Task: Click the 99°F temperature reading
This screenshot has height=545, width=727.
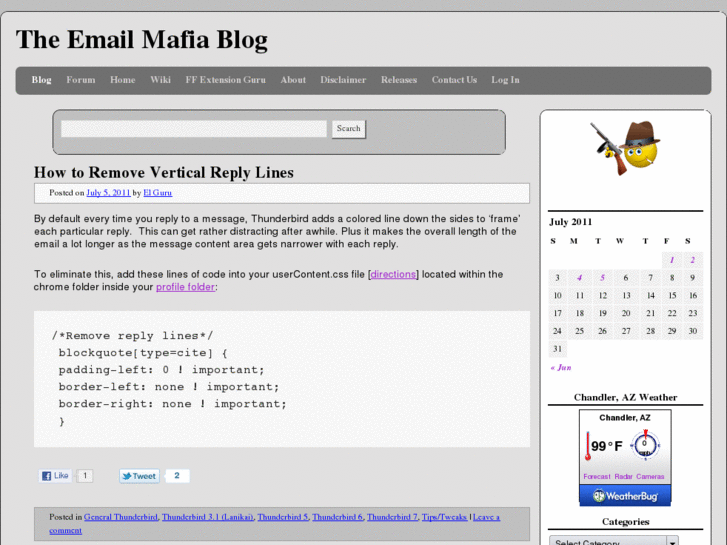Action: (606, 446)
